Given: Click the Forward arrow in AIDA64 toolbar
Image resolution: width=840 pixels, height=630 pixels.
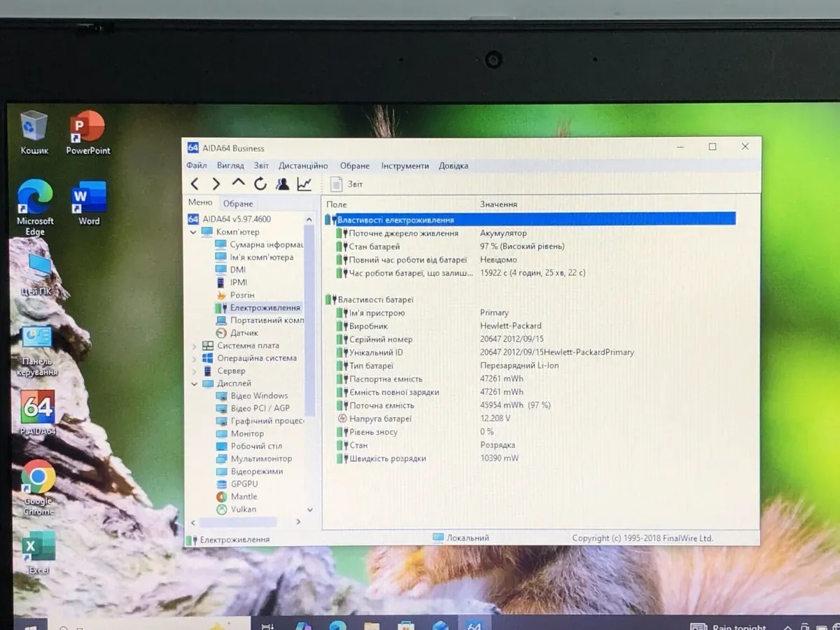Looking at the screenshot, I should click(x=216, y=184).
